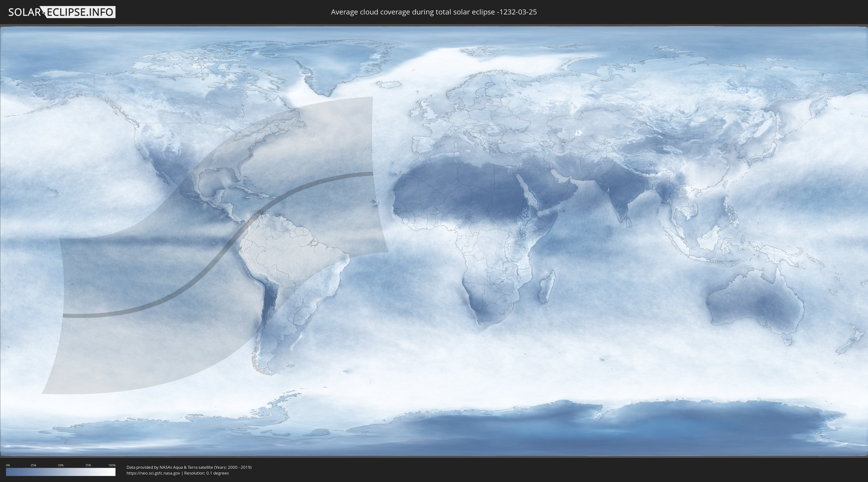Click the 25% legend label
The height and width of the screenshot is (482, 868).
(33, 465)
